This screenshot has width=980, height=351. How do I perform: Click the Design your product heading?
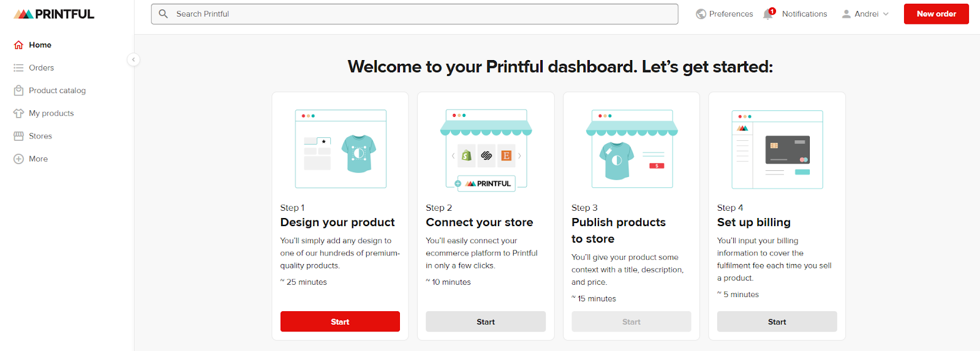pos(337,222)
